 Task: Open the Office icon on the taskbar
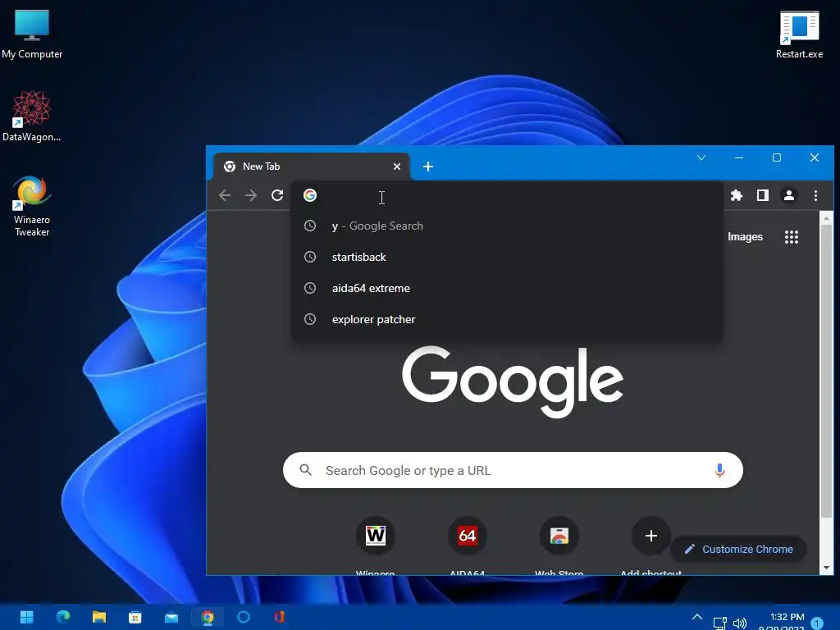[280, 617]
